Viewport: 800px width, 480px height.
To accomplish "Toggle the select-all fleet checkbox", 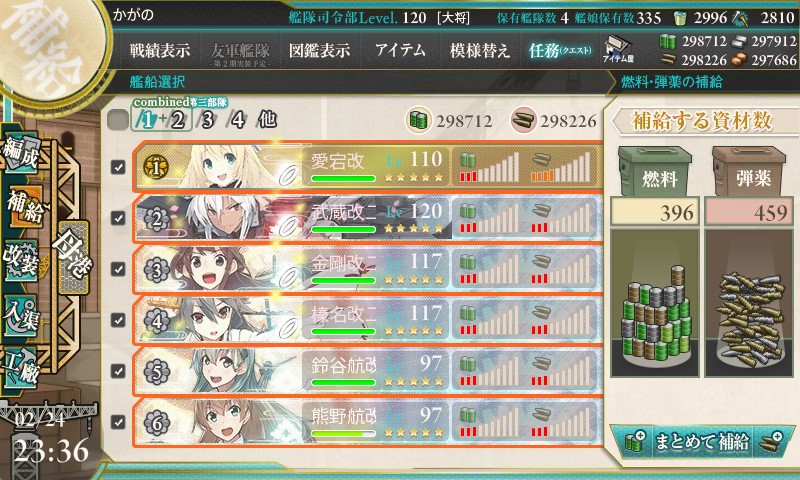I will tap(118, 120).
